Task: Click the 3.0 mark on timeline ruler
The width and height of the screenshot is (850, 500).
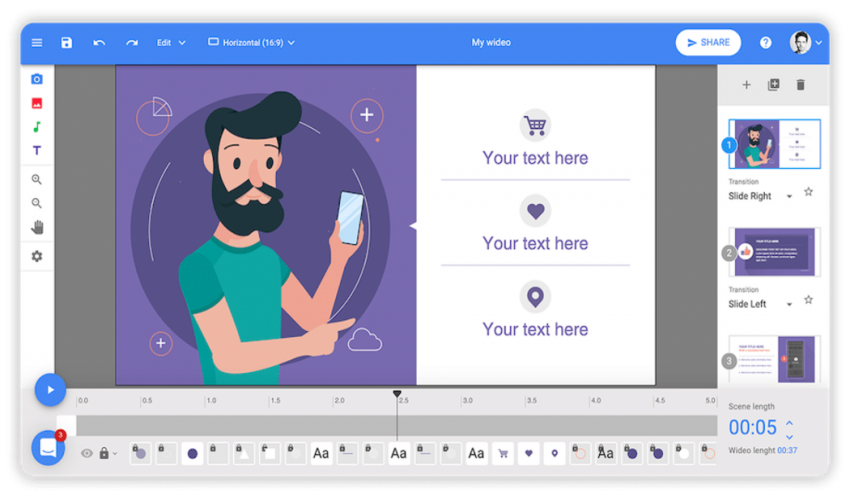Action: click(467, 400)
